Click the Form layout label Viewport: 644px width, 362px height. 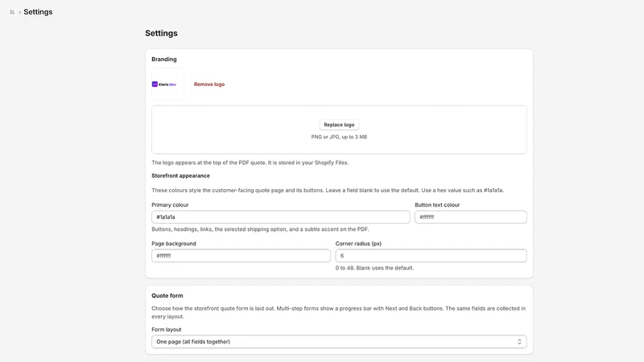(x=166, y=330)
